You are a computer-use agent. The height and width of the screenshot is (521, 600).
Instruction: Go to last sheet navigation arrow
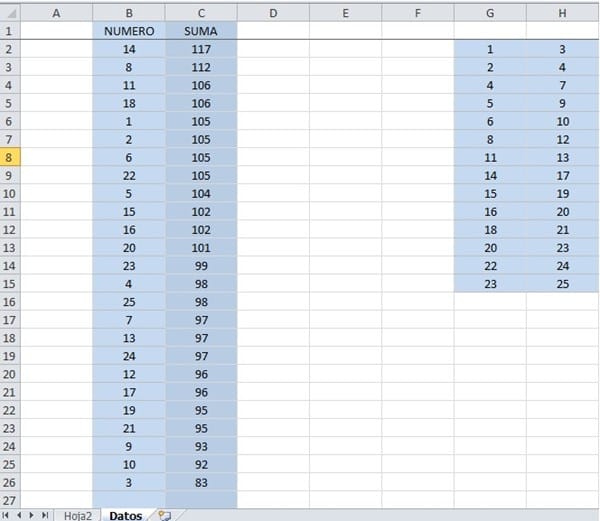coord(45,515)
